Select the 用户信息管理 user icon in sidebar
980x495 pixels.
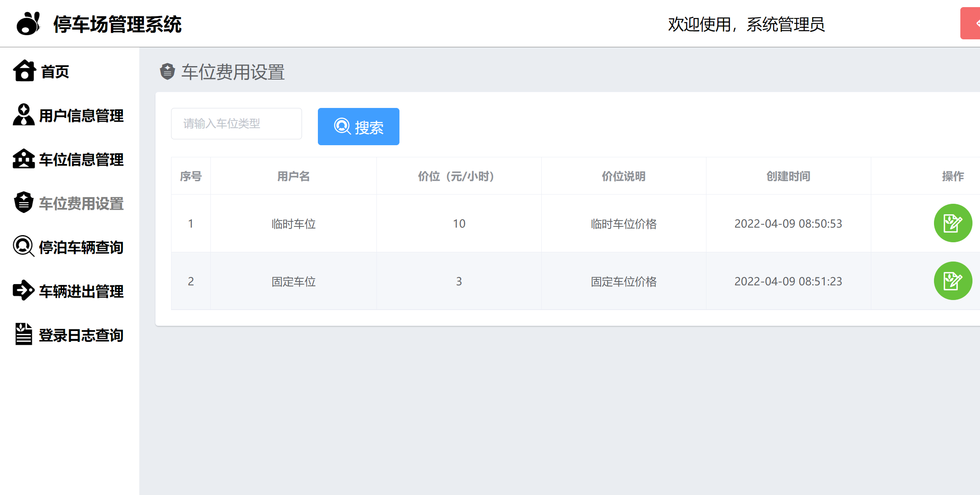(24, 115)
